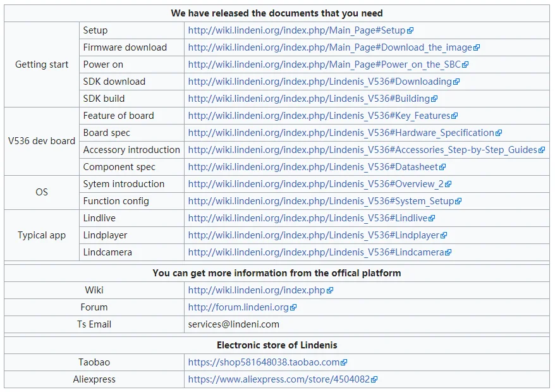The image size is (555, 392).
Task: Click the Getting start row header cell
Action: 42,64
